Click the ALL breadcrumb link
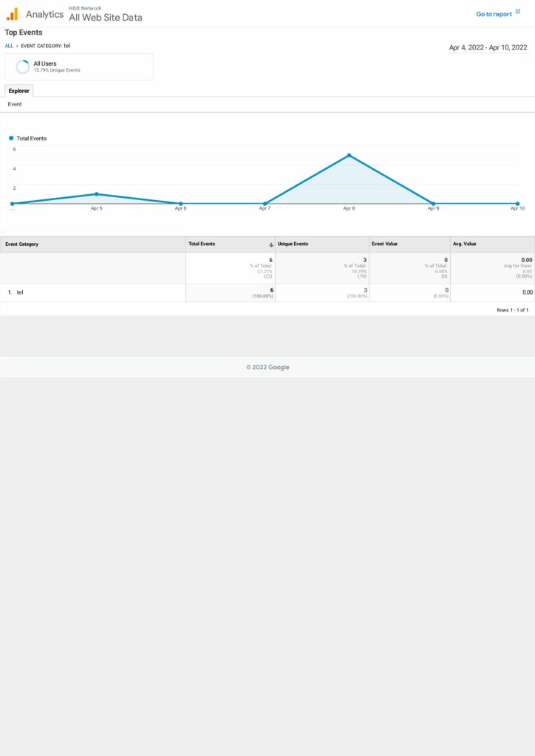This screenshot has width=535, height=756. [9, 46]
